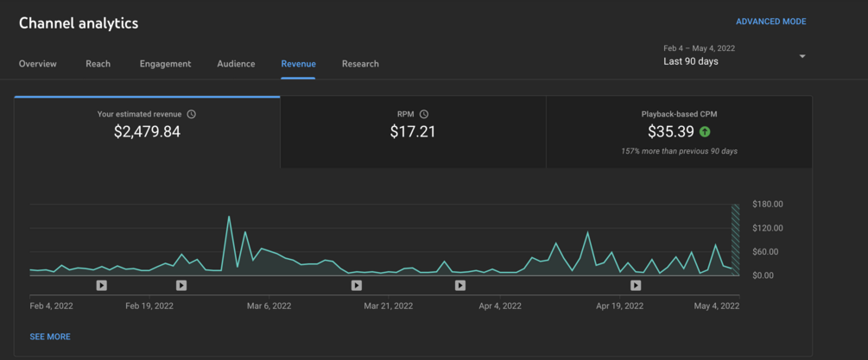Click the See More link
Viewport: 868px width, 360px height.
pos(50,337)
